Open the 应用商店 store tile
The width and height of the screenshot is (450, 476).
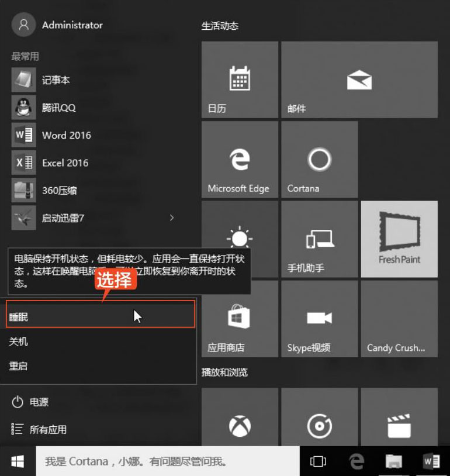click(x=240, y=319)
